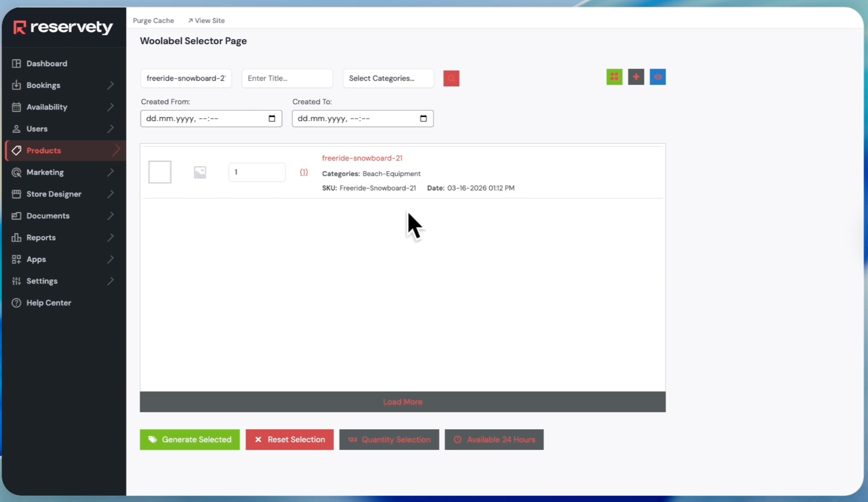Viewport: 868px width, 502px height.
Task: Click the blue eye preview icon
Action: click(x=657, y=77)
